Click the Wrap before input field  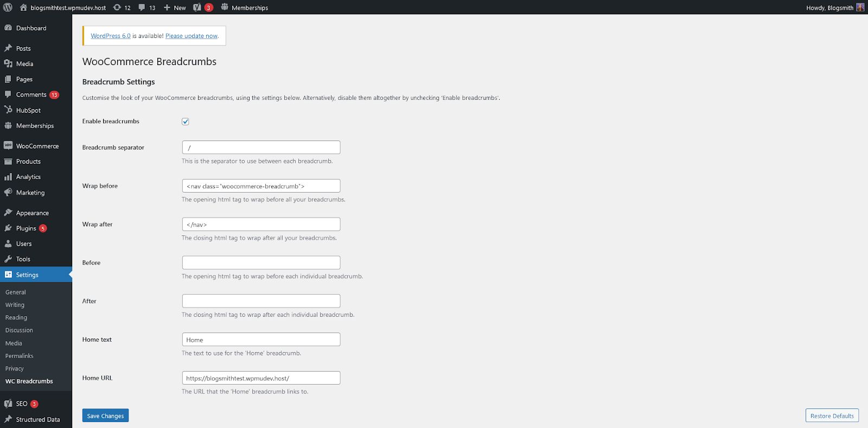pyautogui.click(x=261, y=186)
